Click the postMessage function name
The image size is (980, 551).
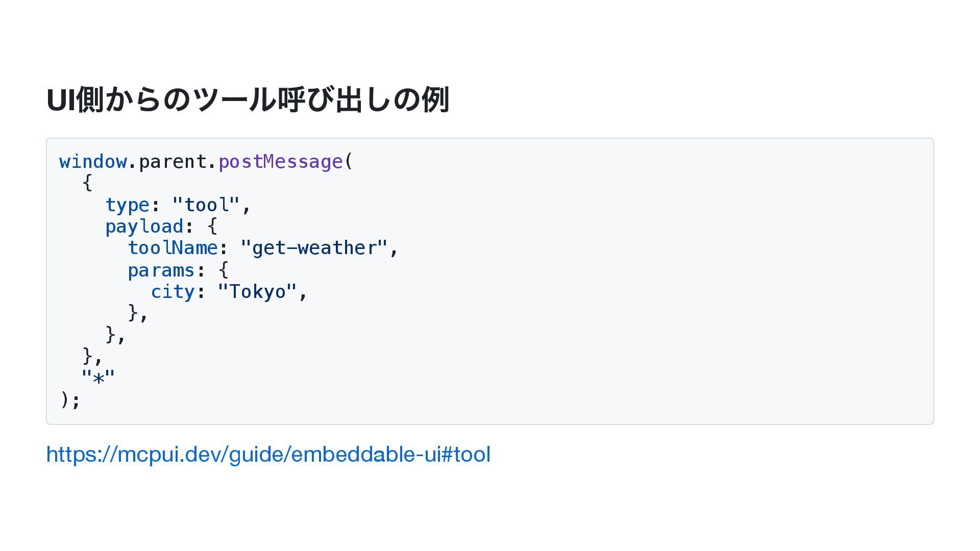point(281,162)
